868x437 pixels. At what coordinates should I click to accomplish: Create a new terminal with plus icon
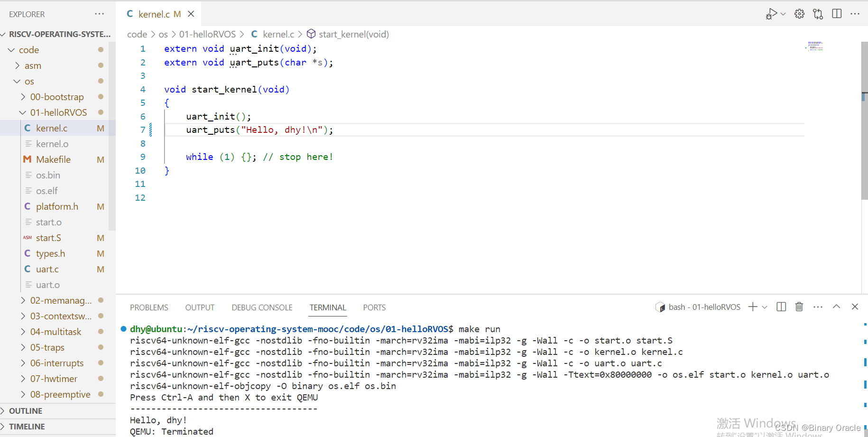point(753,307)
